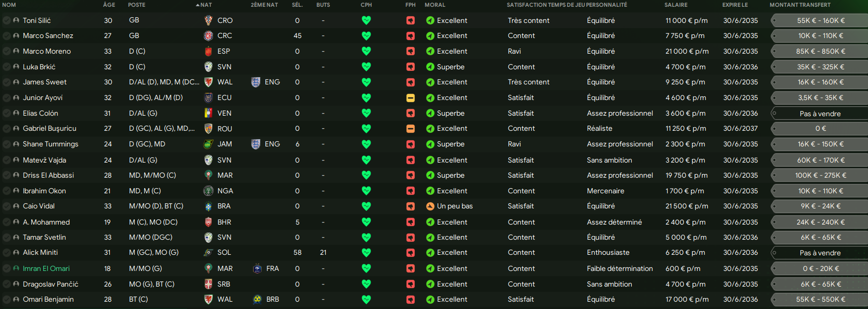Sort by the NAT column header arrow
Screen dimensions: 868x309
coord(198,5)
